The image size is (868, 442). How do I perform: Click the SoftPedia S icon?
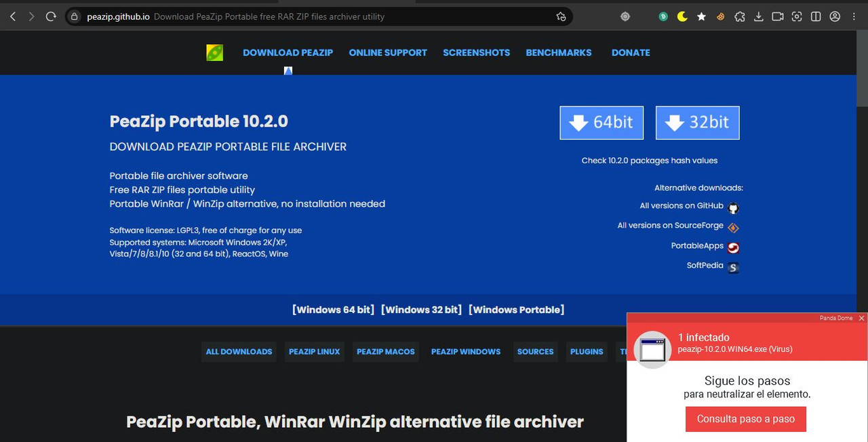[733, 268]
